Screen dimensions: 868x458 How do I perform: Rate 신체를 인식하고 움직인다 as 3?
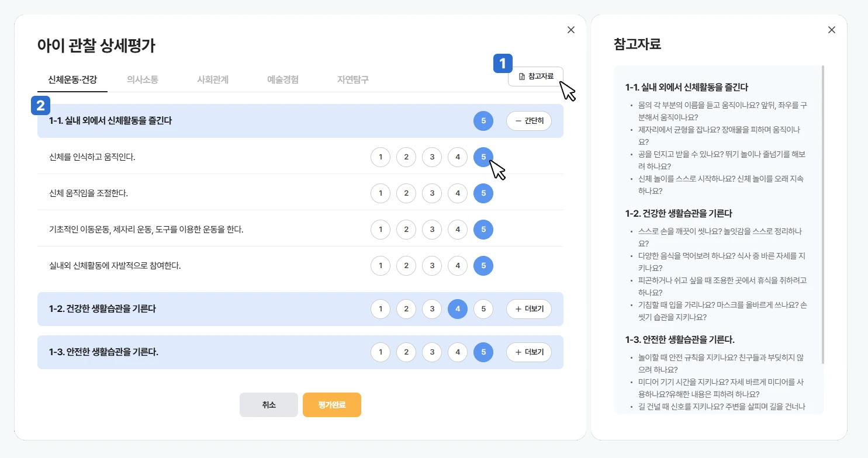[x=432, y=157]
